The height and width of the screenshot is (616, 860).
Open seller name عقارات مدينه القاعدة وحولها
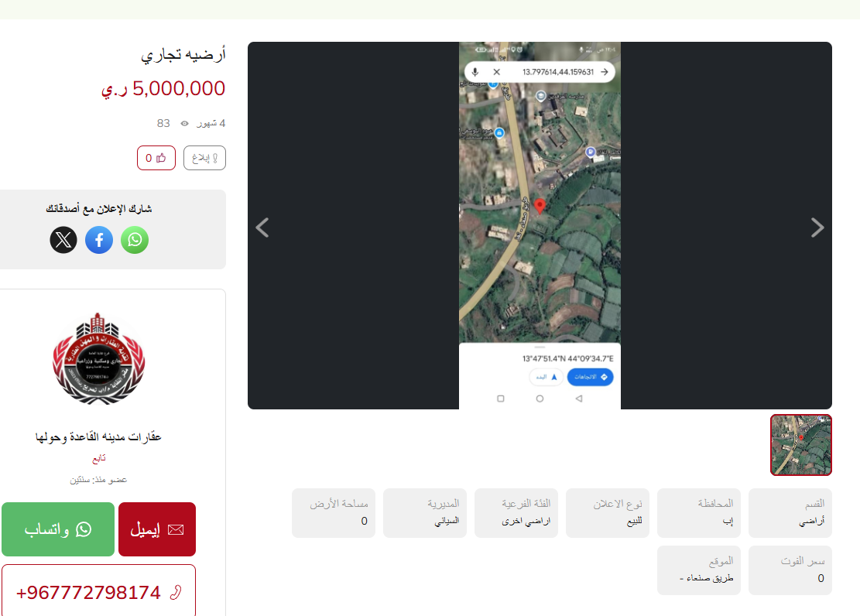click(99, 436)
